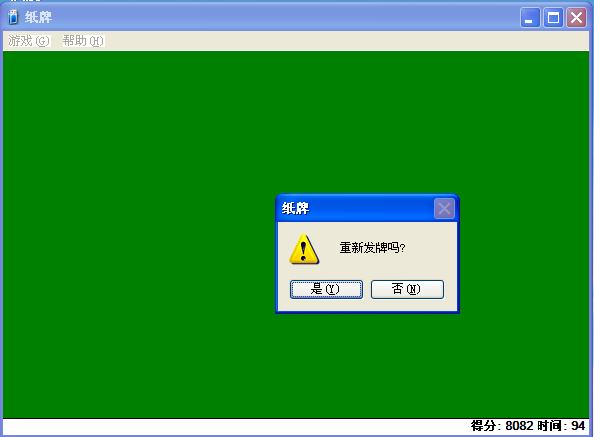Click blank area of main title bar
The width and height of the screenshot is (594, 437).
(x=284, y=17)
